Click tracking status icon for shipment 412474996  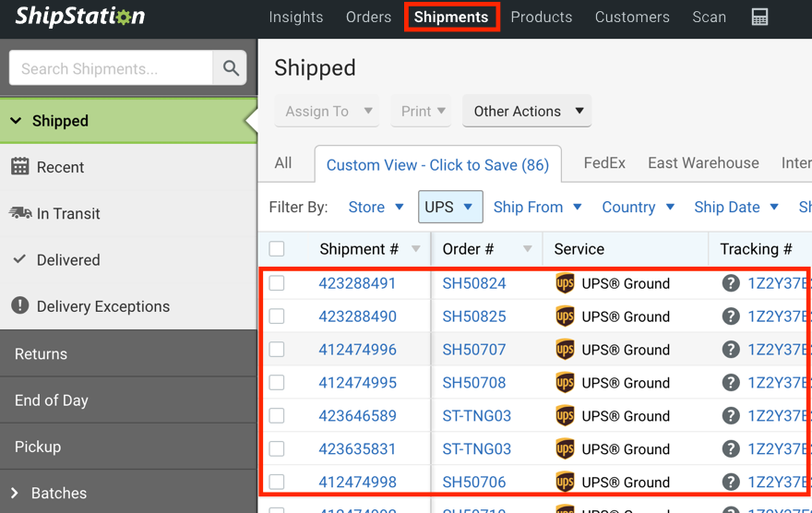[731, 350]
